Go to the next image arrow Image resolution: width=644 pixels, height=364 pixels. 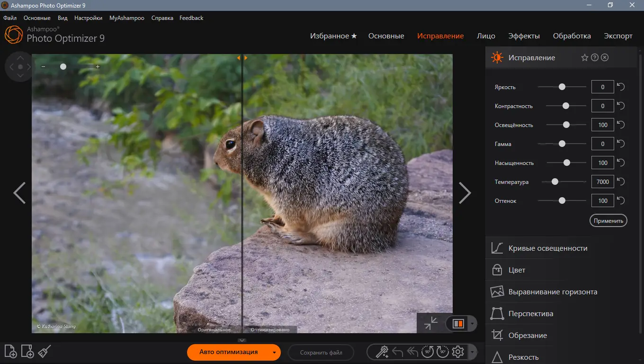click(465, 193)
